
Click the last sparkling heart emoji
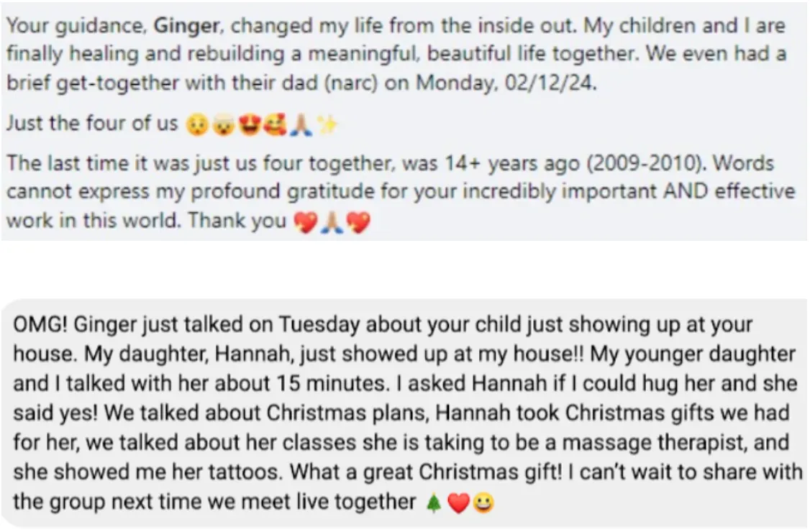click(x=358, y=222)
